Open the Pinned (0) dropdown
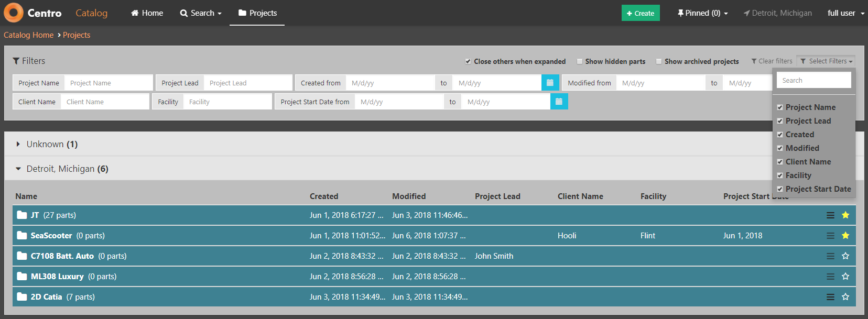 point(702,13)
